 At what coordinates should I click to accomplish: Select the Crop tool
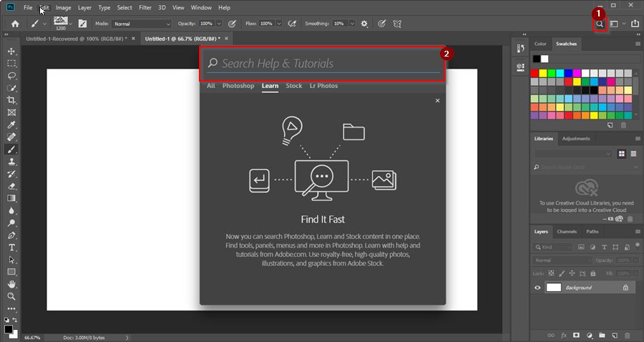[11, 100]
